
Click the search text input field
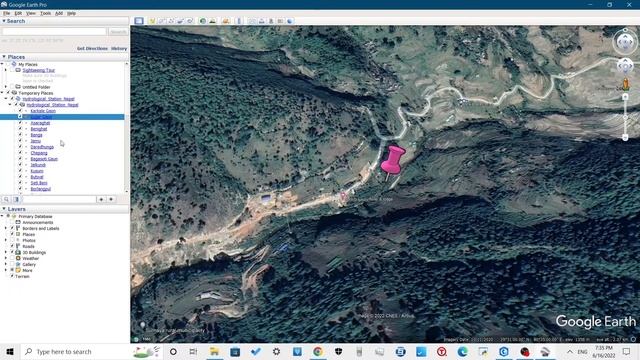(54, 31)
